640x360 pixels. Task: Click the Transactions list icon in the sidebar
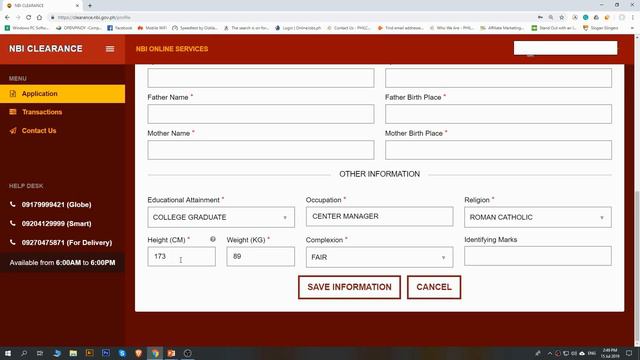(x=13, y=112)
